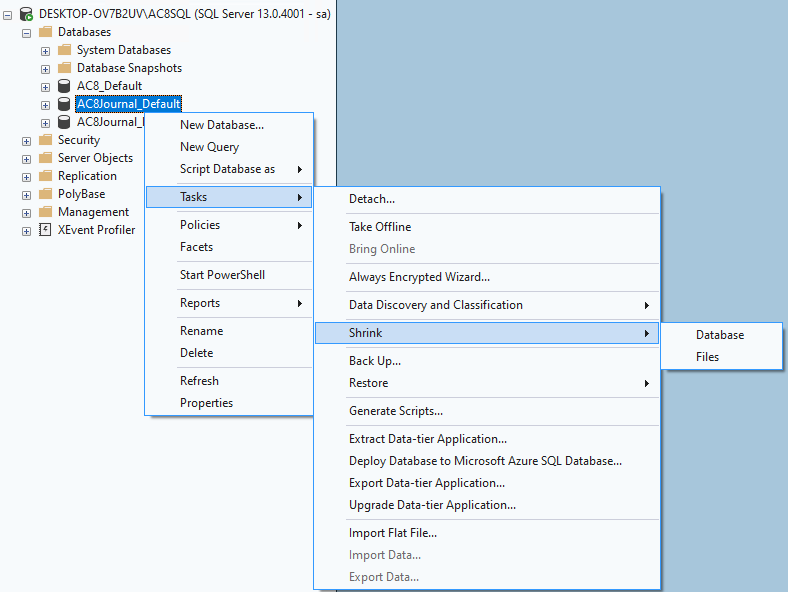Collapse the Databases node
This screenshot has height=592, width=788.
point(27,34)
